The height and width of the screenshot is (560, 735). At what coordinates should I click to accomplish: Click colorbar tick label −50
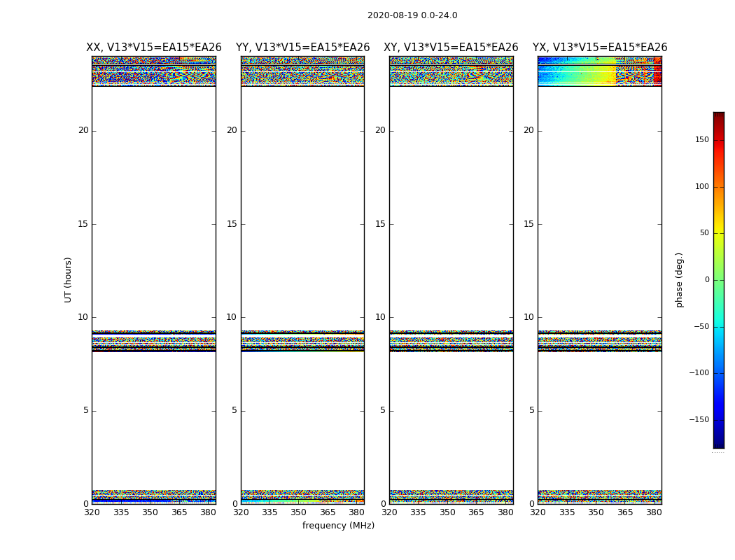coord(701,326)
